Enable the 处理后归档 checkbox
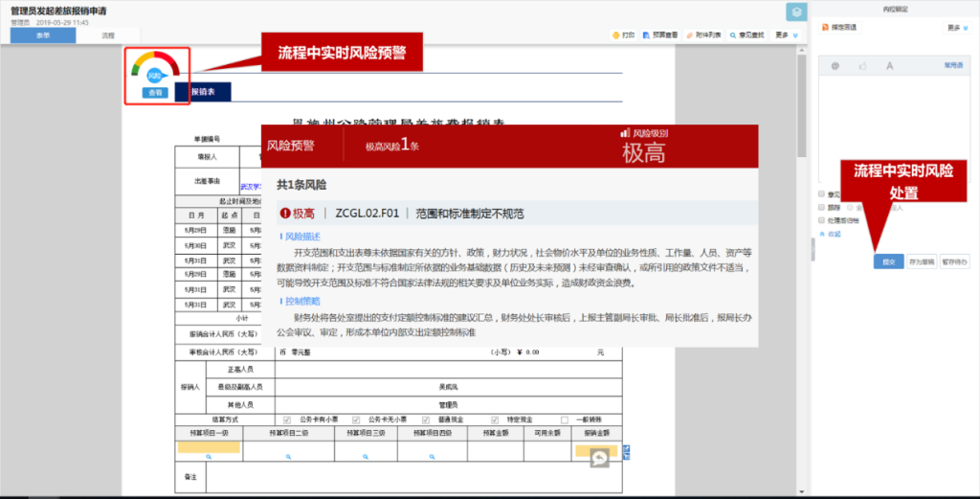This screenshot has height=499, width=980. pyautogui.click(x=822, y=220)
